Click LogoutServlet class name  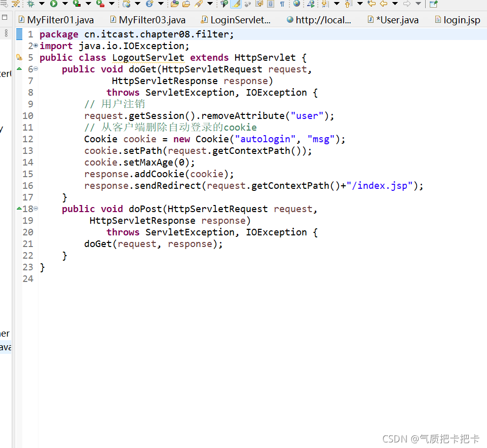point(148,58)
